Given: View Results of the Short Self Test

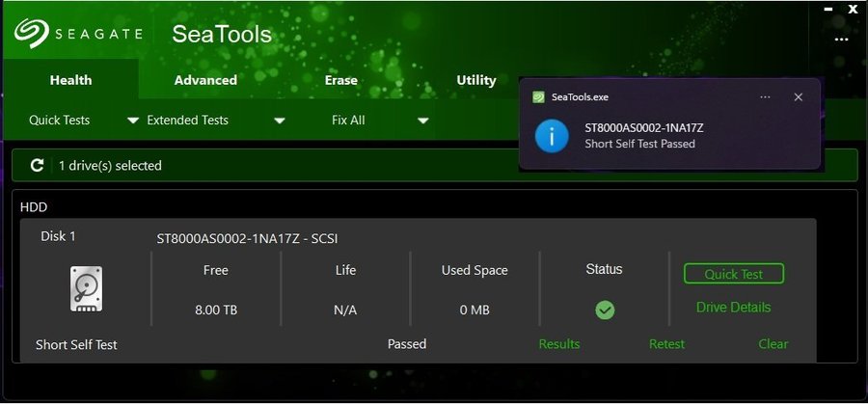Looking at the screenshot, I should 559,344.
